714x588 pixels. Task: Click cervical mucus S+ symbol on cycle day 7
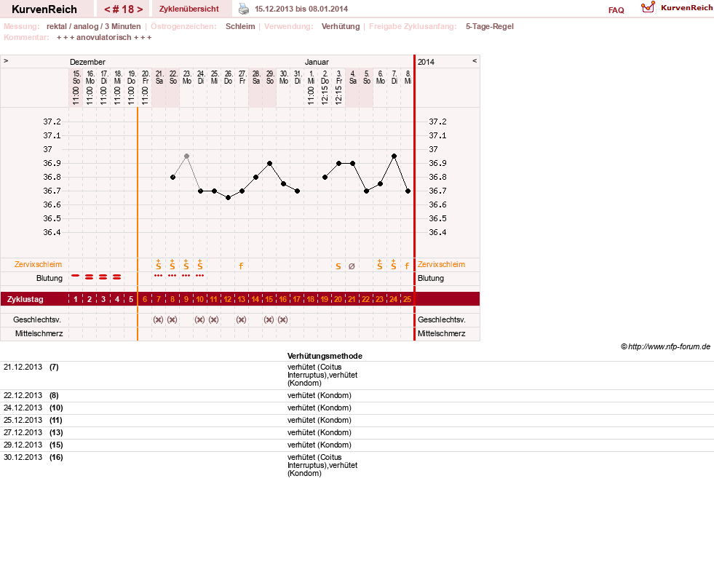pyautogui.click(x=159, y=265)
